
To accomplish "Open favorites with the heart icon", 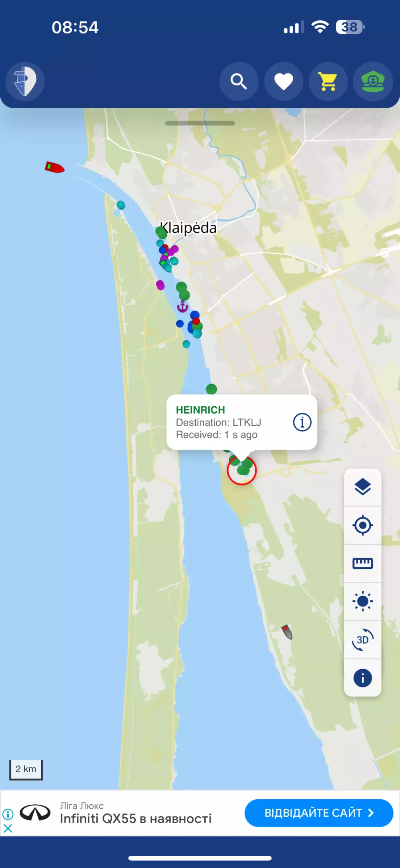I will [284, 81].
